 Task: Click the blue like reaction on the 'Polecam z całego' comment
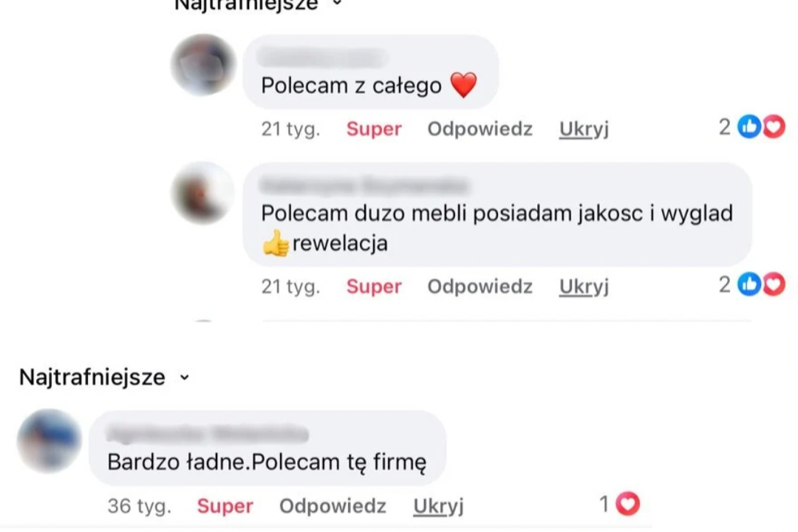click(750, 126)
